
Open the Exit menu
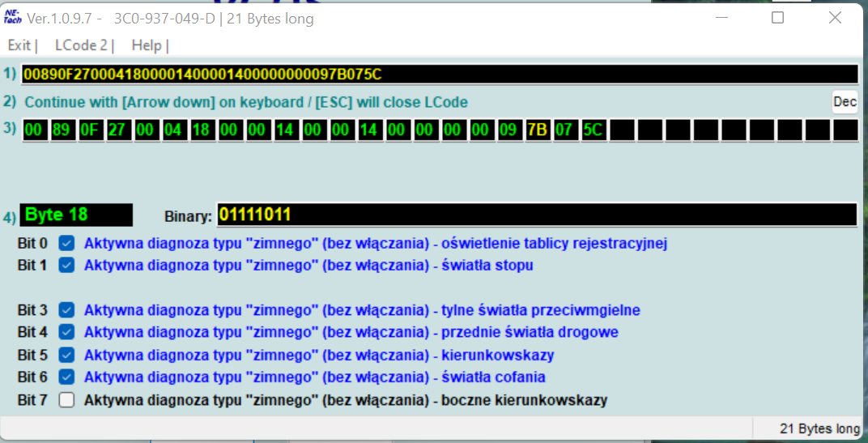tap(19, 45)
